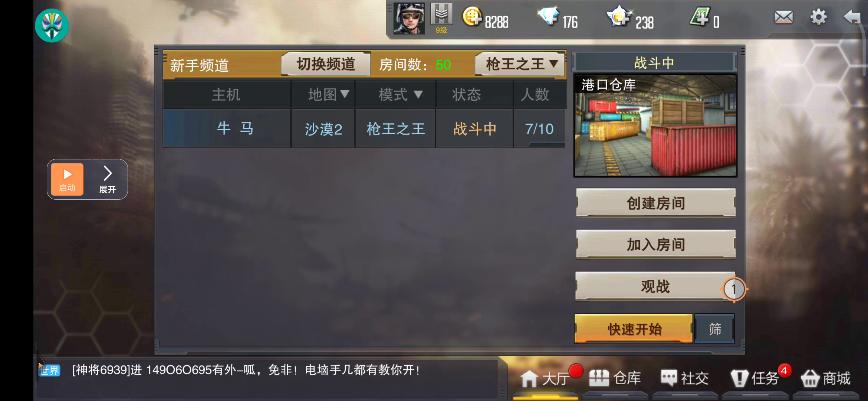Viewport: 868px width, 401px height.
Task: Click the 创建房间 button
Action: (656, 203)
